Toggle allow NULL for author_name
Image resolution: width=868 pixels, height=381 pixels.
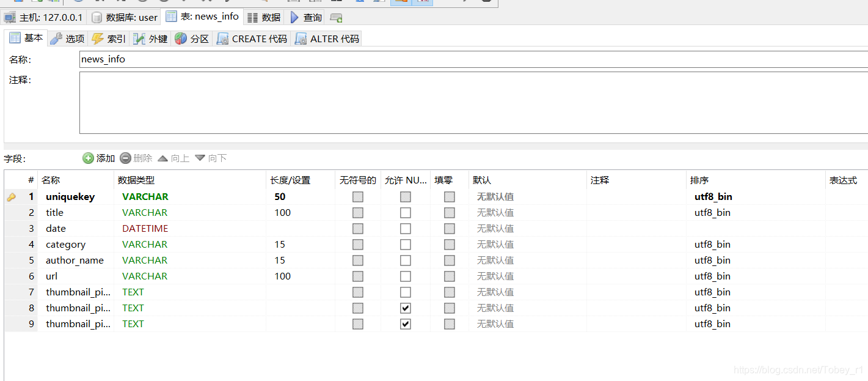[406, 261]
